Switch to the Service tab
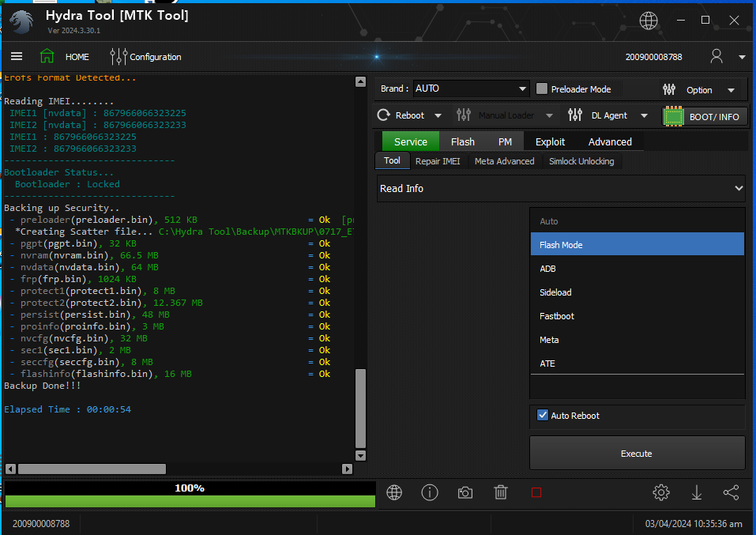 pyautogui.click(x=411, y=141)
